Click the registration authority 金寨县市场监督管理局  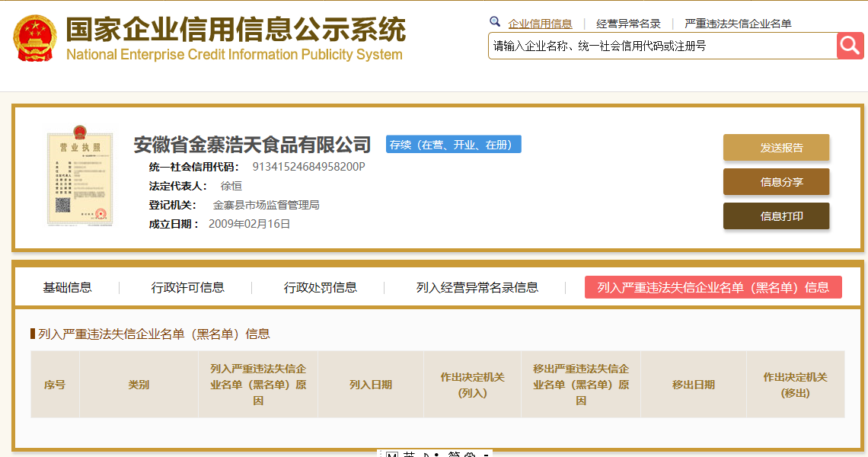coord(266,205)
